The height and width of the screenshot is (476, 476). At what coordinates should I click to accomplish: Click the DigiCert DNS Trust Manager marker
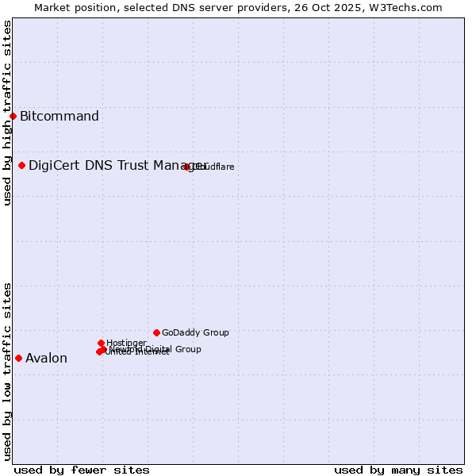click(x=22, y=166)
